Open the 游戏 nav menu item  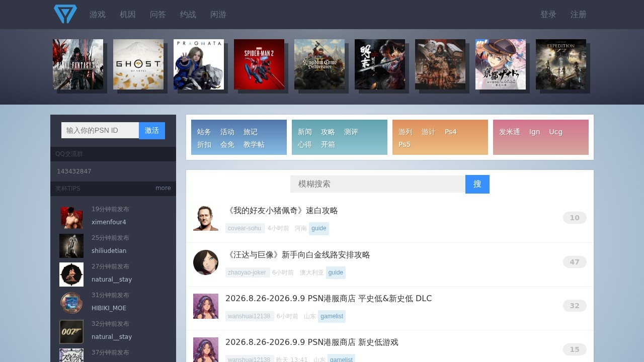pyautogui.click(x=98, y=15)
